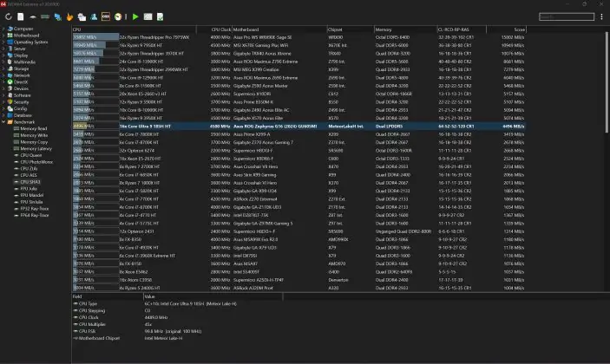Click the green clock toolbar icon
This screenshot has height=364, width=610.
click(x=118, y=16)
